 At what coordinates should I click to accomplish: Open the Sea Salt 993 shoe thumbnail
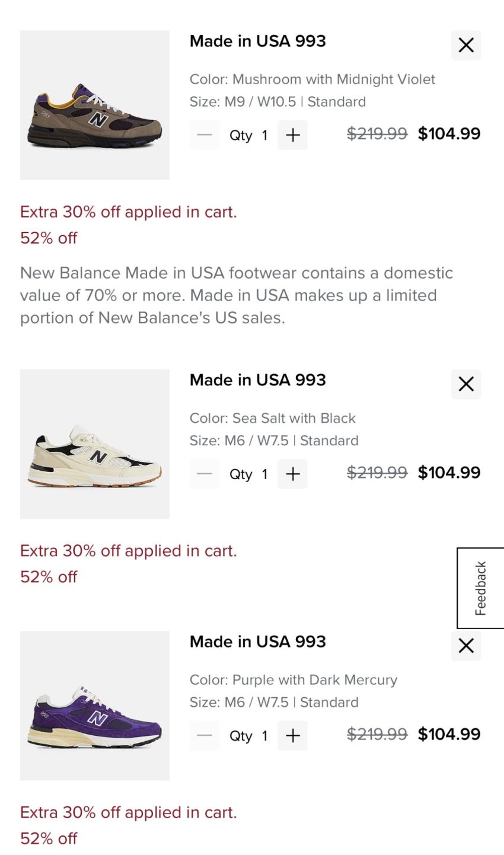(95, 444)
